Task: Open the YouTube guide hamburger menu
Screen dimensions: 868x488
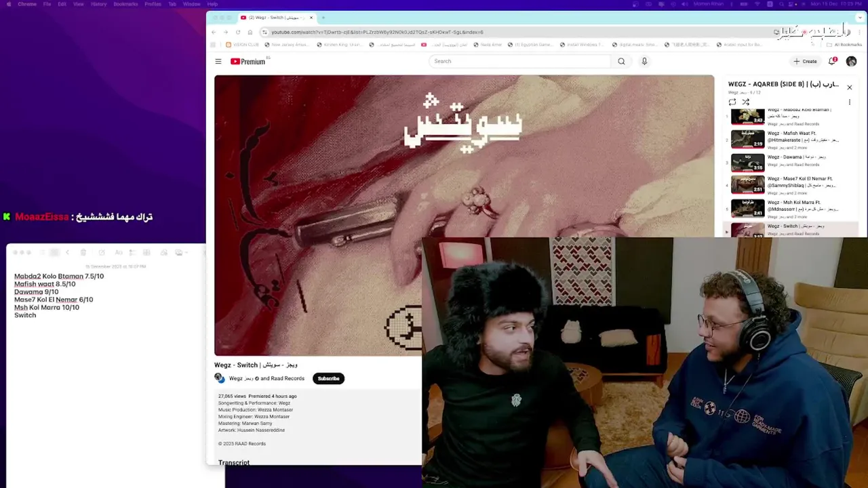Action: point(218,62)
